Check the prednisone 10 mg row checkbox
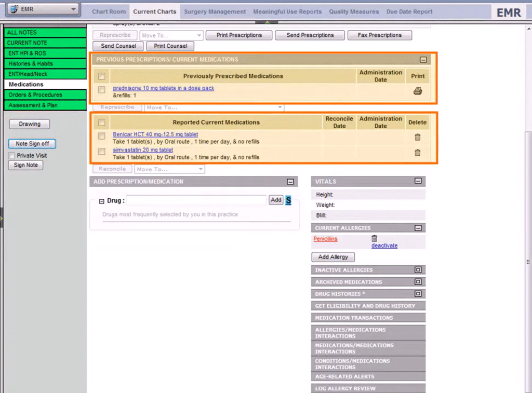Image resolution: width=532 pixels, height=393 pixels. tap(102, 89)
